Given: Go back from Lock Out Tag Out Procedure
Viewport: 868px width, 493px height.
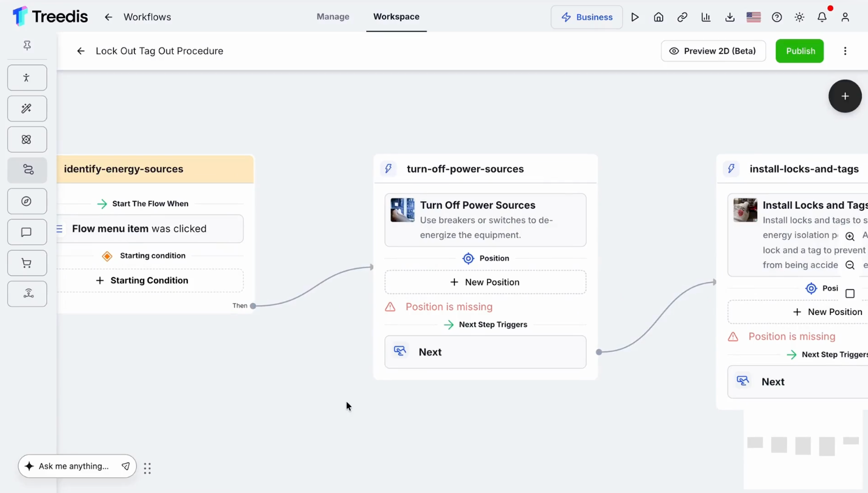Looking at the screenshot, I should pyautogui.click(x=80, y=51).
